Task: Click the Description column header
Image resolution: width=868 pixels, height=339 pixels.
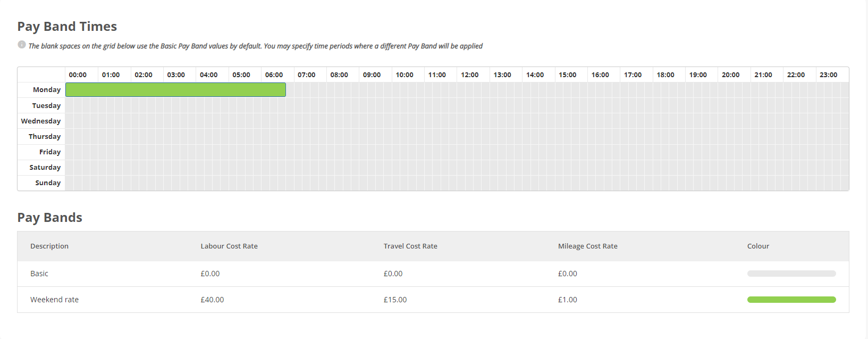Action: pyautogui.click(x=49, y=246)
